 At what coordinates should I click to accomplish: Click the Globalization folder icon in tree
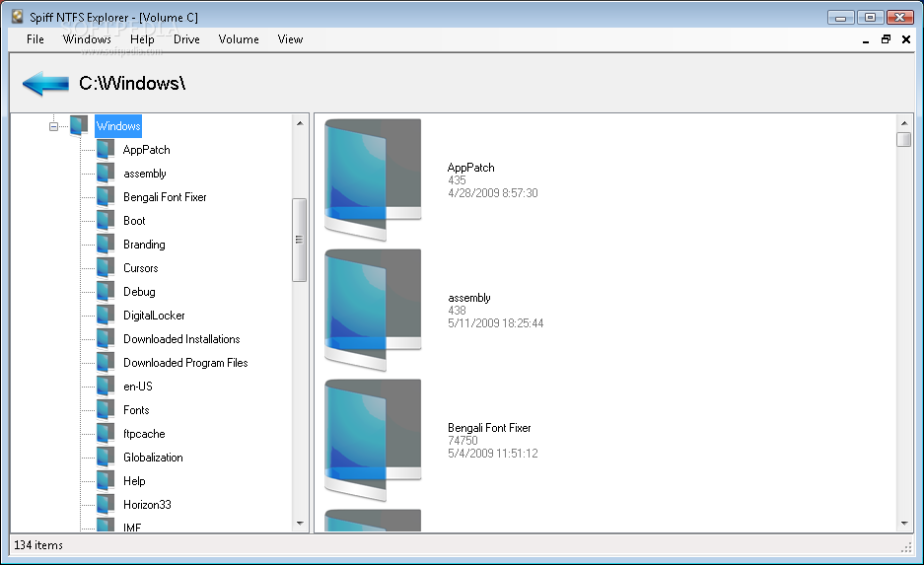pyautogui.click(x=106, y=457)
